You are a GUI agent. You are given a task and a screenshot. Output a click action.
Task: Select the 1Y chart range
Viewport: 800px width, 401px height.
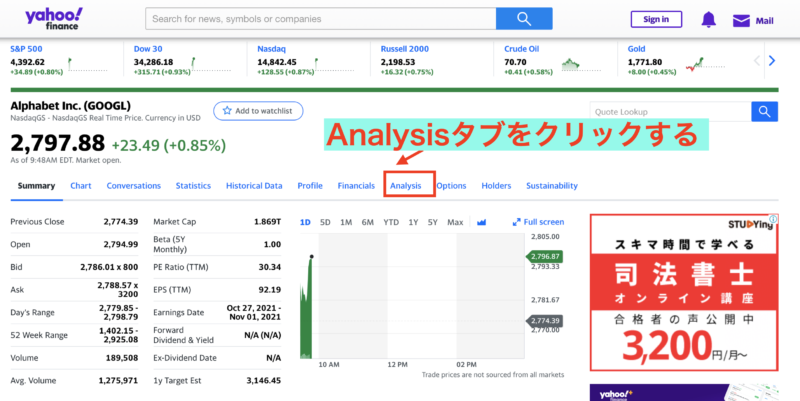coord(413,222)
